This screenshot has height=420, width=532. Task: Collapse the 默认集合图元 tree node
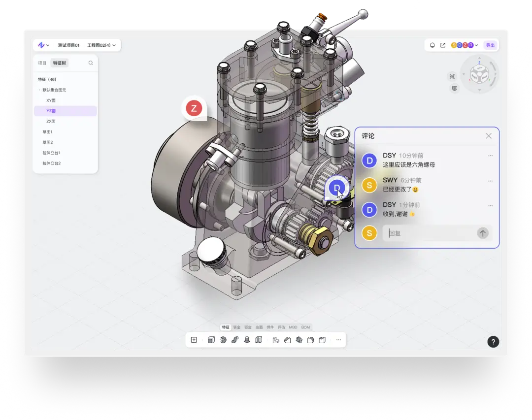click(39, 90)
